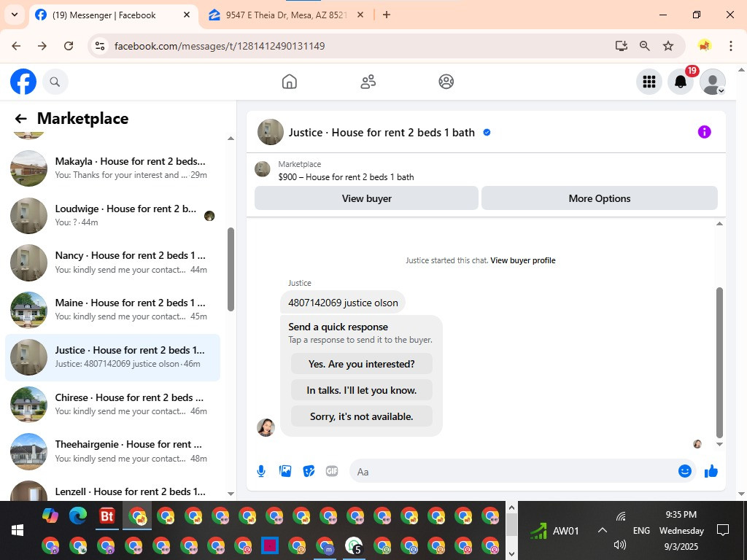Open the Makayla conversation
747x560 pixels.
click(x=113, y=168)
